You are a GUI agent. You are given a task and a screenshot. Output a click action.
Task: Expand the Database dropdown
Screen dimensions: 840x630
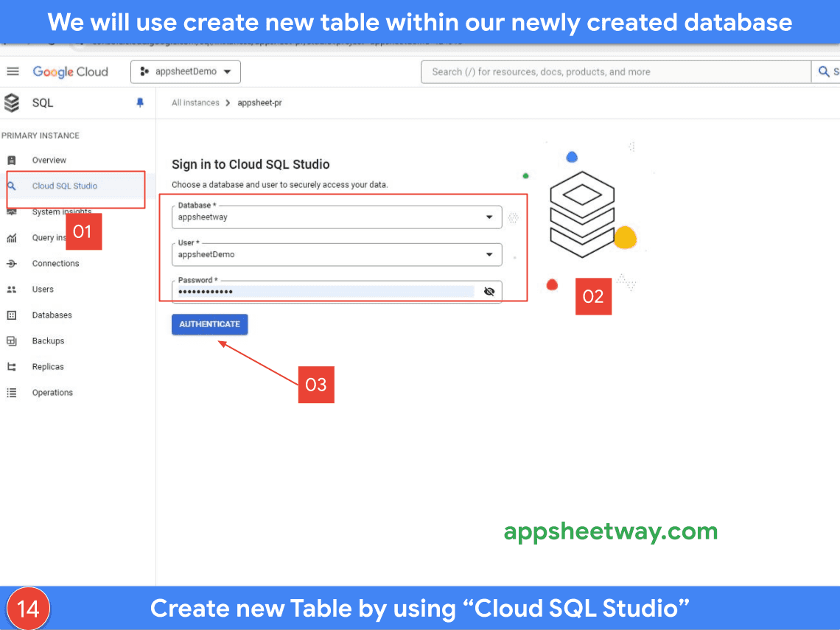(x=489, y=217)
